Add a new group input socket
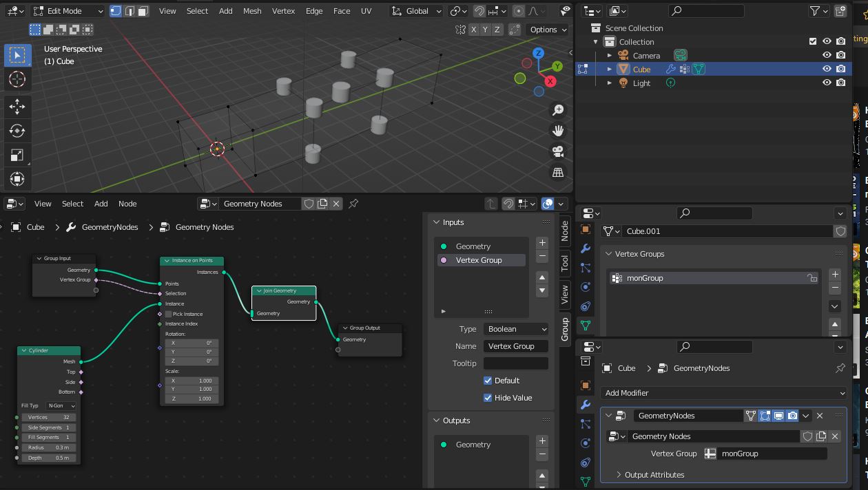 tap(542, 242)
